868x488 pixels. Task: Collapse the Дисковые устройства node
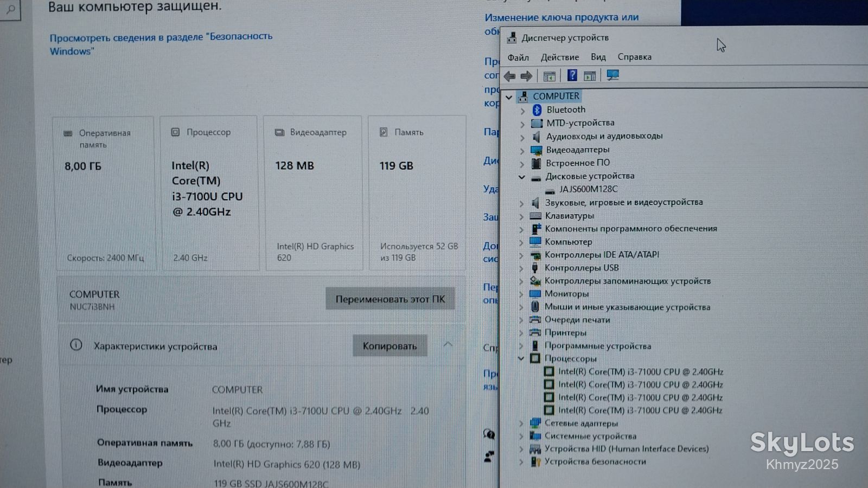pos(522,177)
